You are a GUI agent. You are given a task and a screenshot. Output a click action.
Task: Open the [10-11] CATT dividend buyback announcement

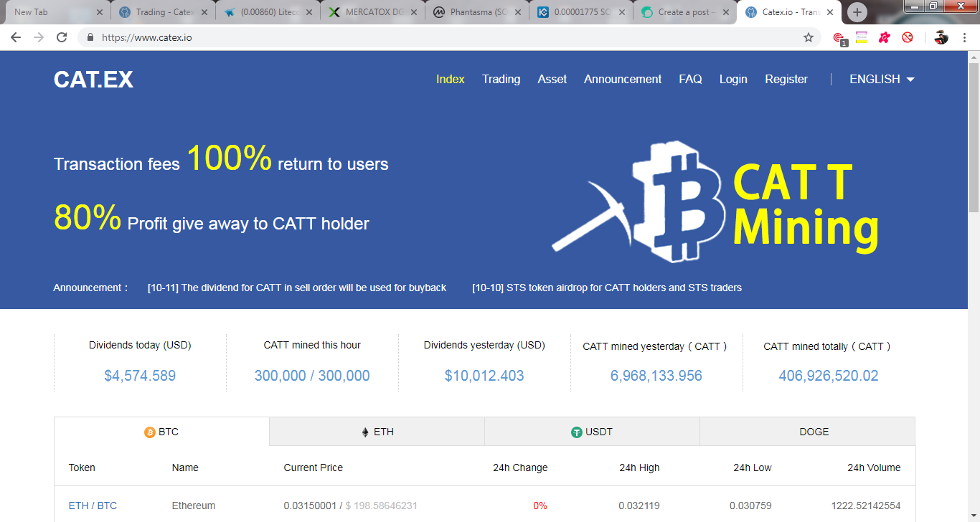point(297,288)
